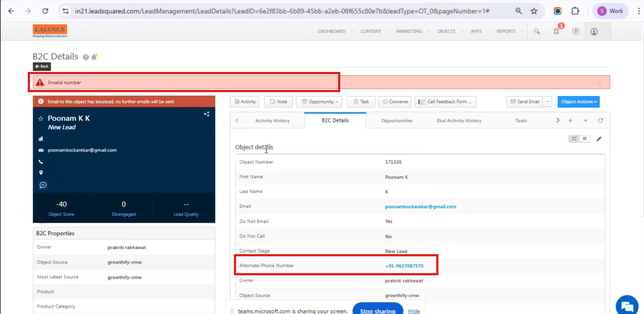Click the alternate phone number +91-9637087570

click(x=404, y=266)
